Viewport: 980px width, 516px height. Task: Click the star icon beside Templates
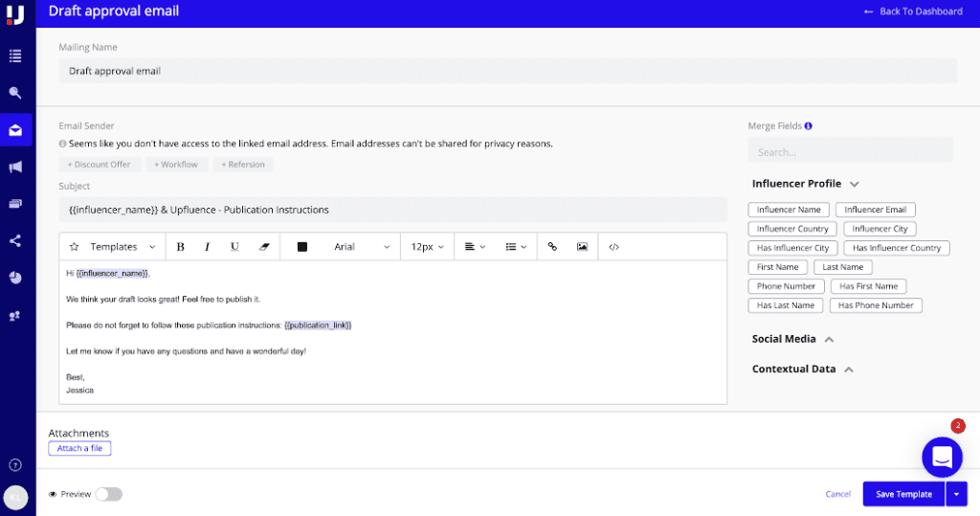click(x=75, y=247)
